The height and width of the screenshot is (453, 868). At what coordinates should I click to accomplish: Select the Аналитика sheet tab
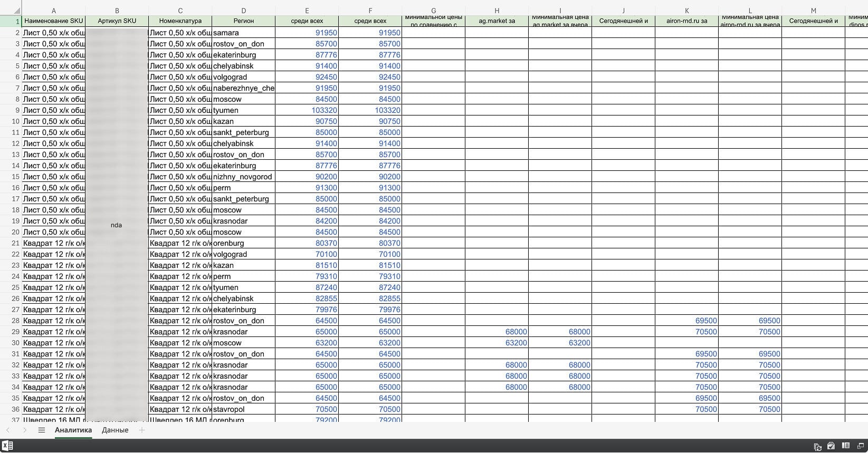pos(73,430)
